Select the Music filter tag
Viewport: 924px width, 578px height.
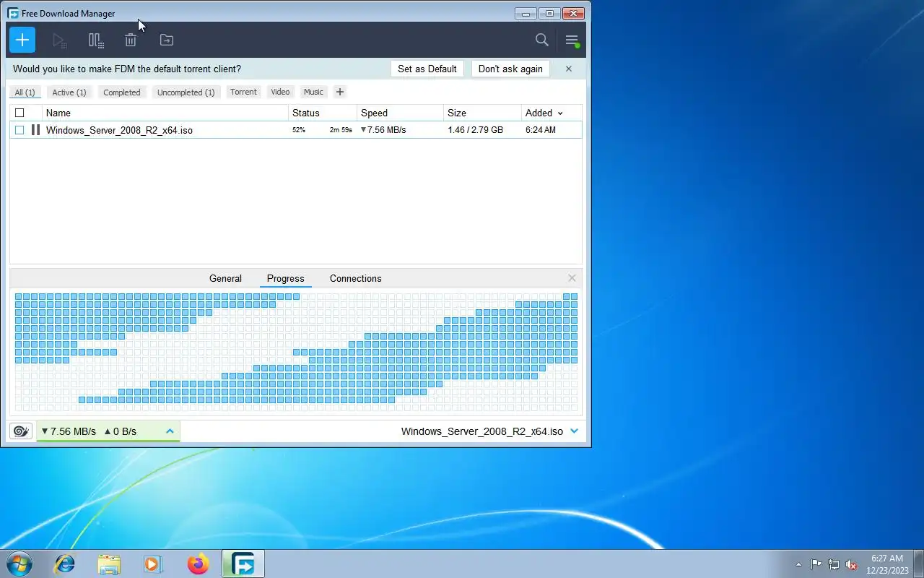coord(313,92)
